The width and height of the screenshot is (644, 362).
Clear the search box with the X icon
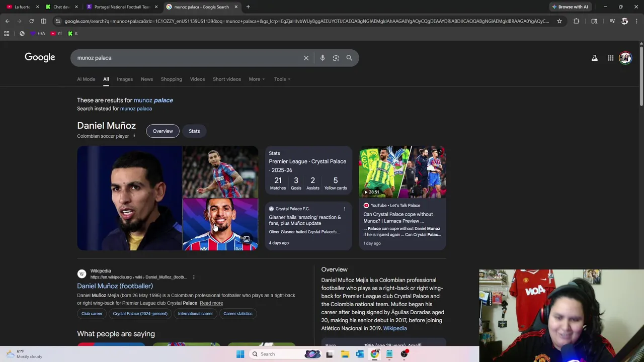[306, 58]
